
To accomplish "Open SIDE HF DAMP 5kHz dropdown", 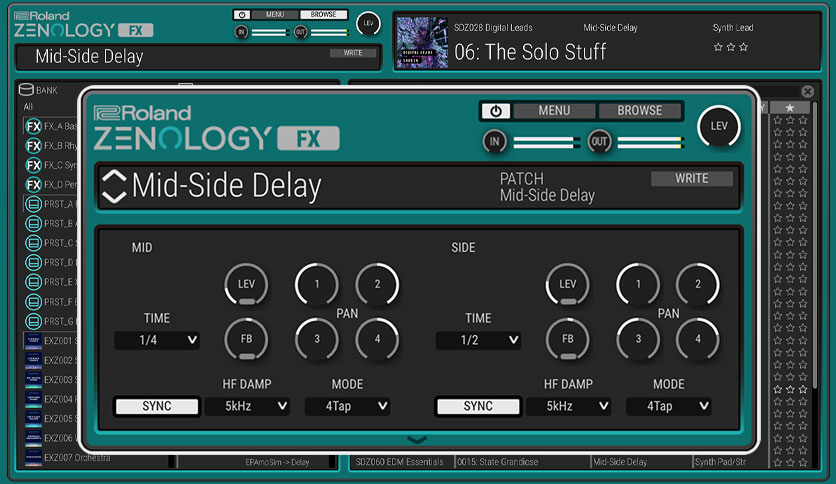I will (568, 406).
